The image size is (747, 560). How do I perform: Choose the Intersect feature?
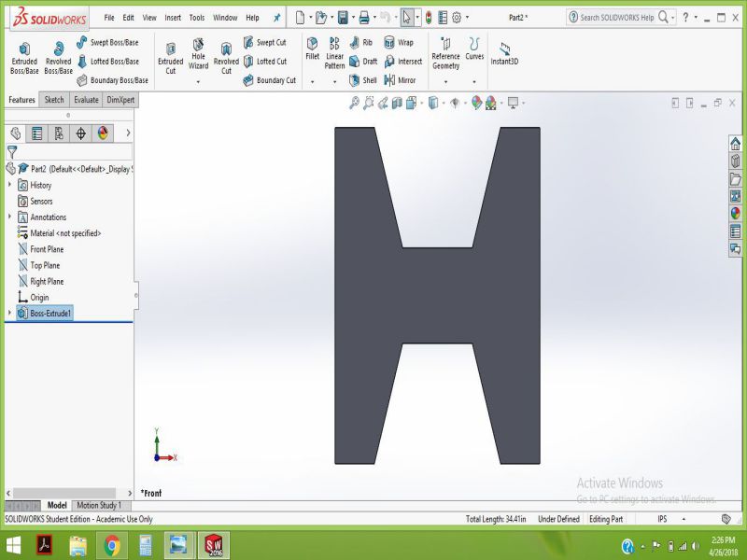pyautogui.click(x=403, y=62)
